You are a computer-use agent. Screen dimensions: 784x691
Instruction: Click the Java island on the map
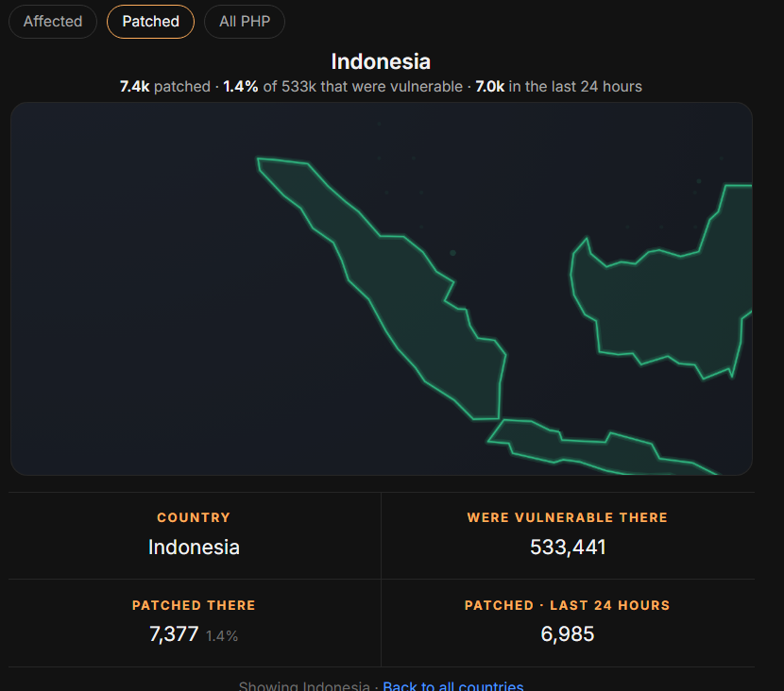[590, 447]
